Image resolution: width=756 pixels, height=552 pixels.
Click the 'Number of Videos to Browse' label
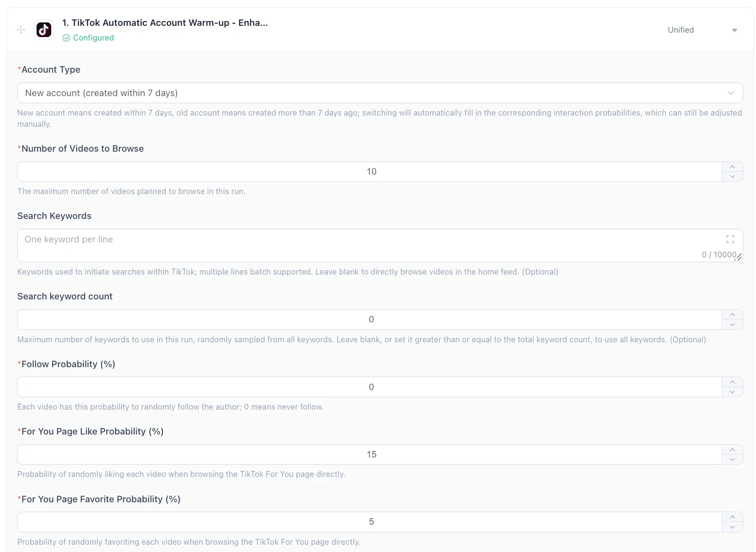tap(82, 149)
